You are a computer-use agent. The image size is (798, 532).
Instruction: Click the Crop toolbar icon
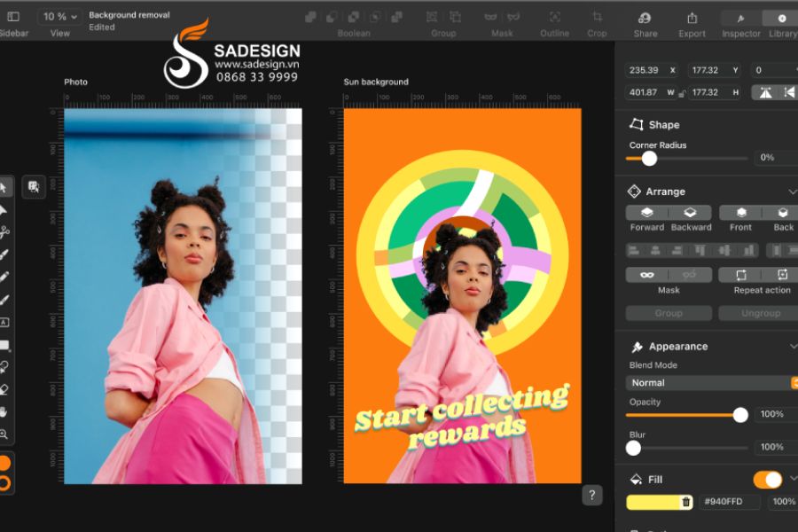coord(597,18)
